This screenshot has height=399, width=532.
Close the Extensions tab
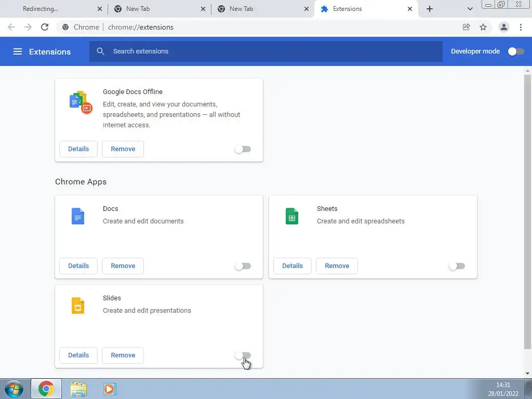tap(410, 9)
